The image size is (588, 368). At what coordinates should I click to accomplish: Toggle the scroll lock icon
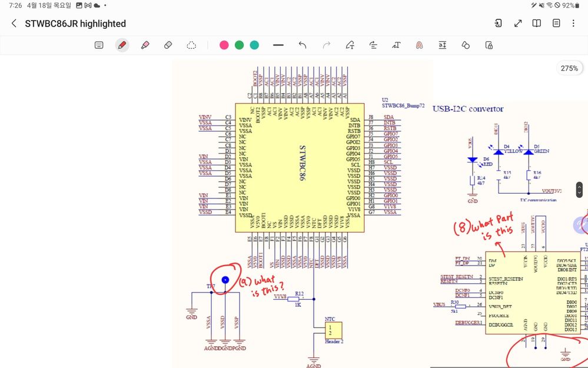coord(489,45)
